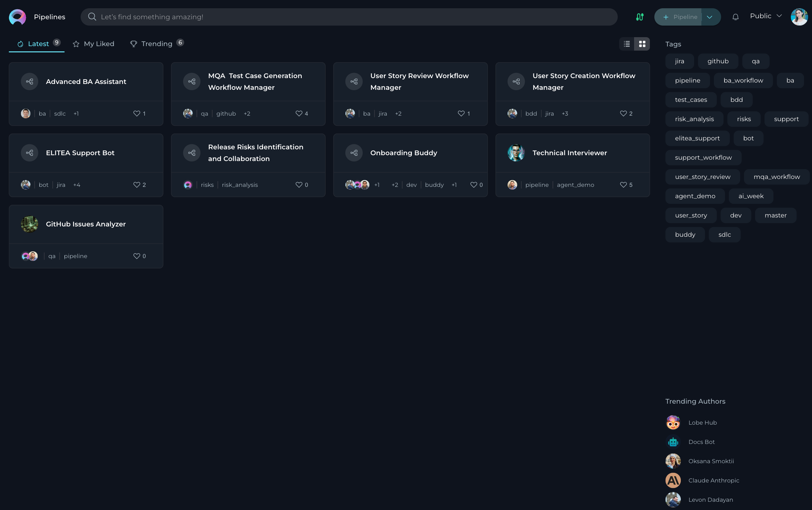
Task: Click the ELITEA logo icon
Action: (x=18, y=17)
